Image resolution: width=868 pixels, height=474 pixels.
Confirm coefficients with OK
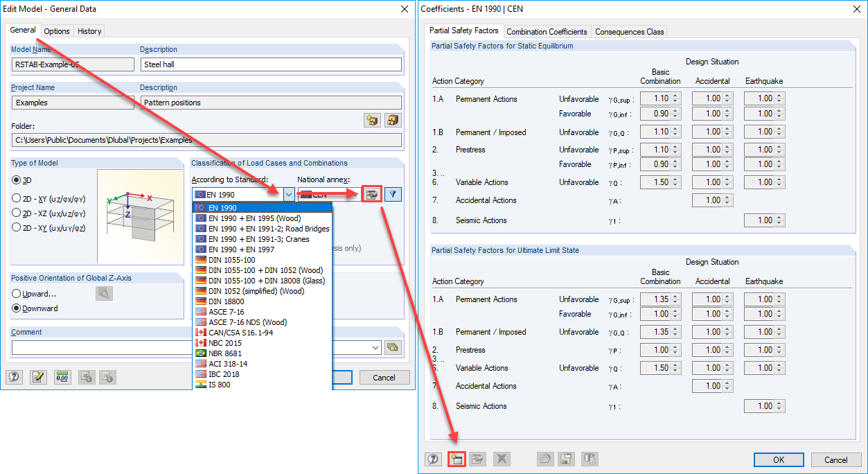click(x=779, y=459)
